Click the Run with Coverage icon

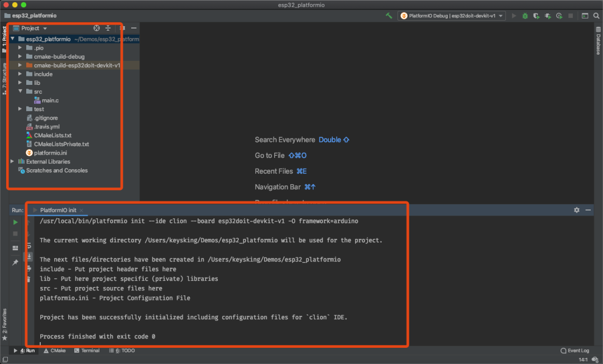click(536, 16)
